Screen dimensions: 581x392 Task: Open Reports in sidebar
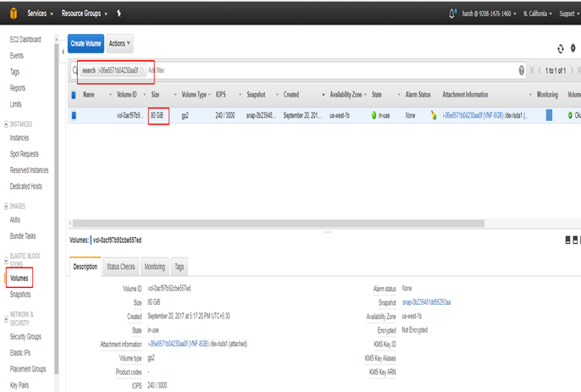tap(18, 88)
